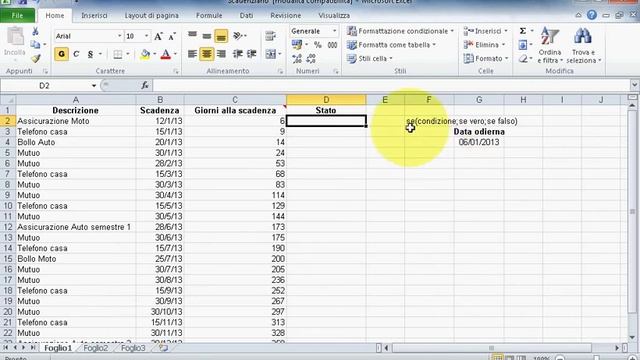Viewport: 640px width, 360px height.
Task: Open Stili cella gallery
Action: pyautogui.click(x=369, y=58)
